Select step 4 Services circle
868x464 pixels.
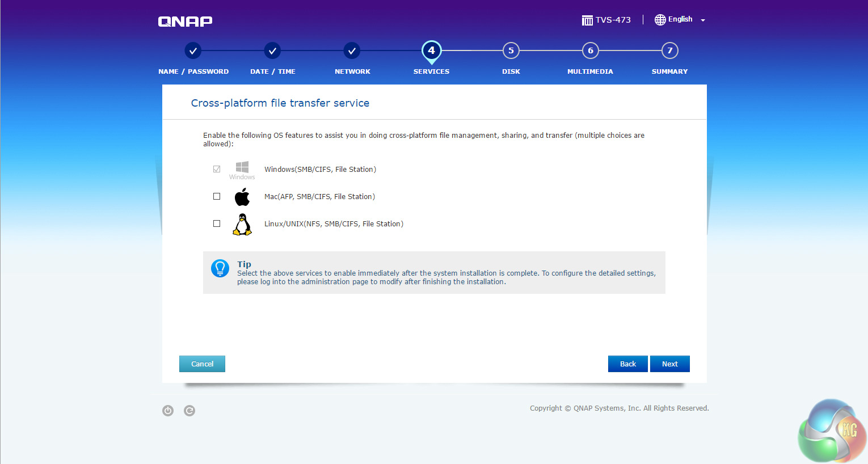click(x=431, y=51)
